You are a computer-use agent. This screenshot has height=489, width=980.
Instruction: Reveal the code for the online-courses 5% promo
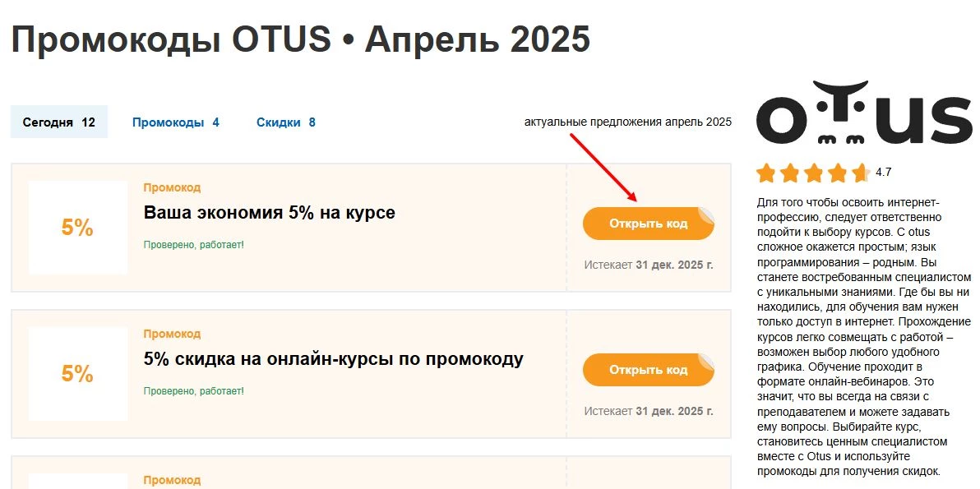[648, 369]
